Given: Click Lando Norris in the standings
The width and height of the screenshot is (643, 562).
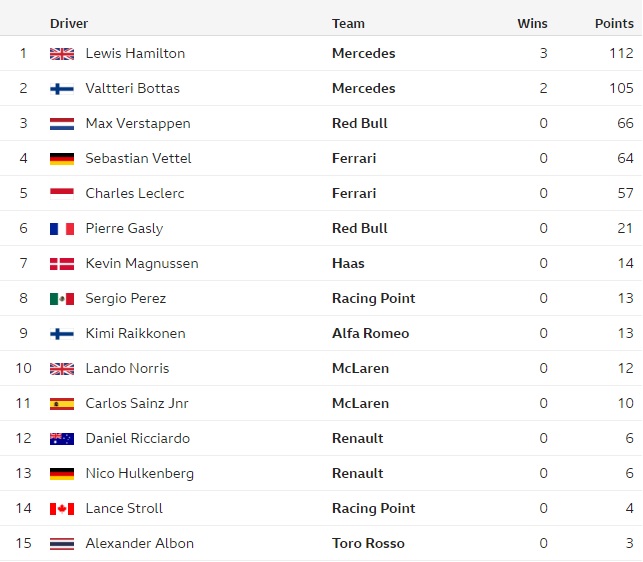Looking at the screenshot, I should point(127,368).
